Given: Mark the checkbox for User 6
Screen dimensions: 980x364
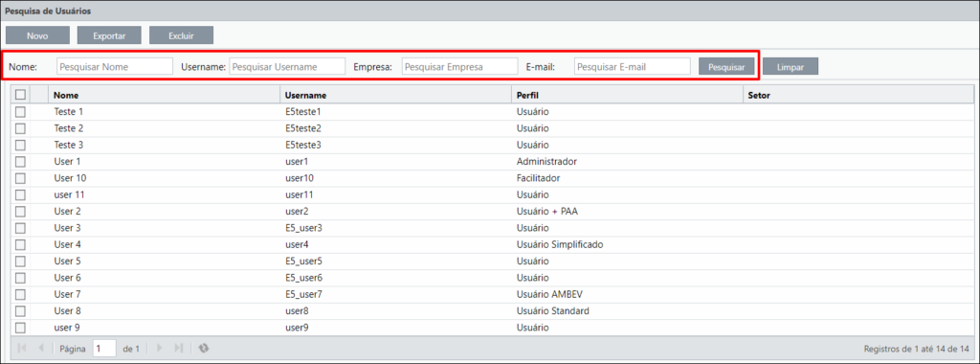Looking at the screenshot, I should 21,278.
